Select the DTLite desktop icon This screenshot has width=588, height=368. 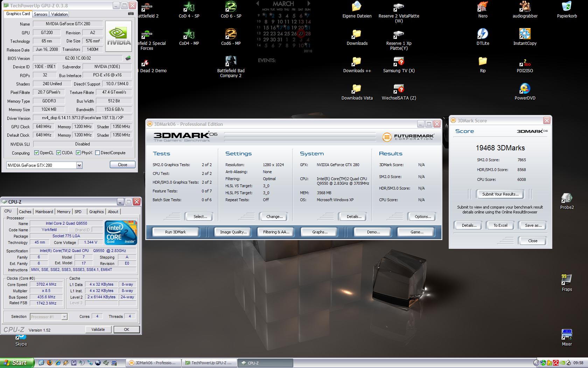tap(483, 37)
